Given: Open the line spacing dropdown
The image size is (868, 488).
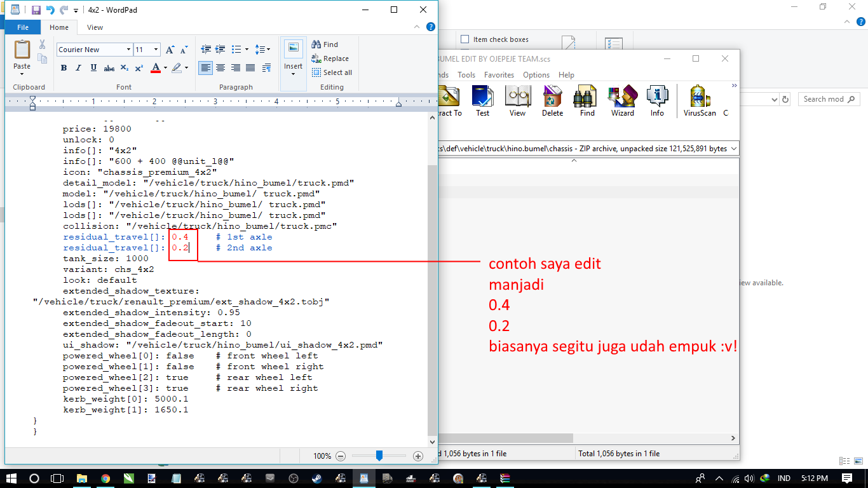Looking at the screenshot, I should click(x=262, y=49).
